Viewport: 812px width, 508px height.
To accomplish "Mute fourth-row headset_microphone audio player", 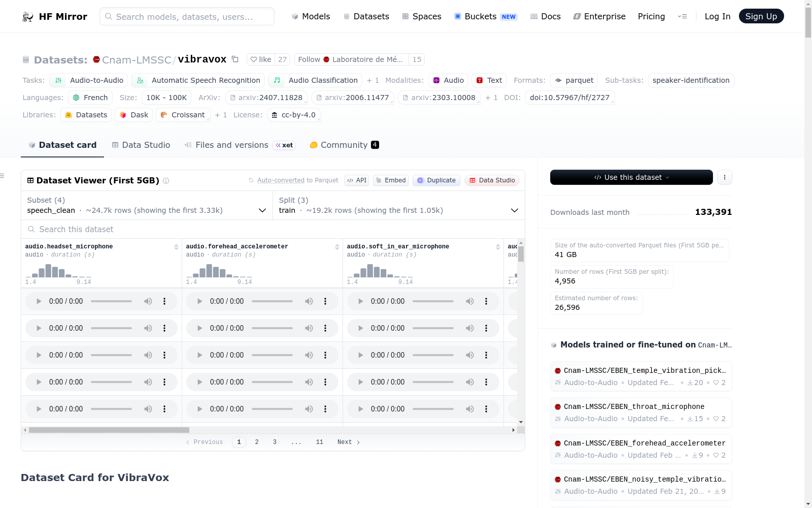I will (x=148, y=382).
